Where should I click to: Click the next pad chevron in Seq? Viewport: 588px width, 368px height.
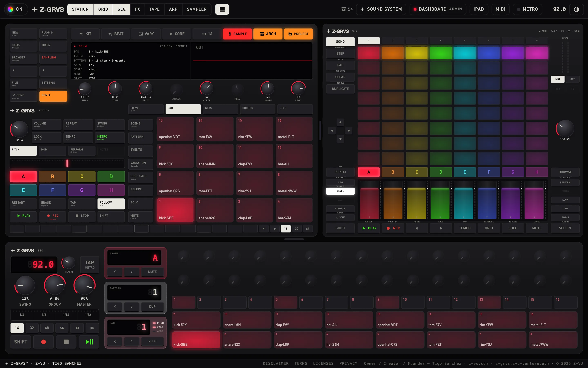[x=131, y=341]
